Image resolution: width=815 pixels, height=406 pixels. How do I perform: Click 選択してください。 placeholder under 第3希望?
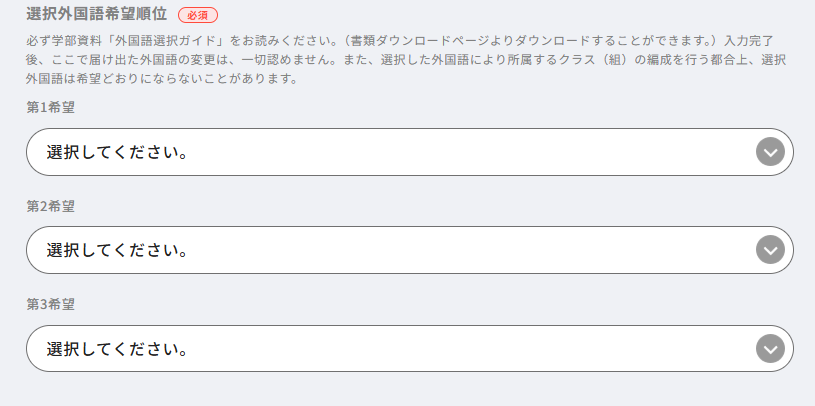118,349
